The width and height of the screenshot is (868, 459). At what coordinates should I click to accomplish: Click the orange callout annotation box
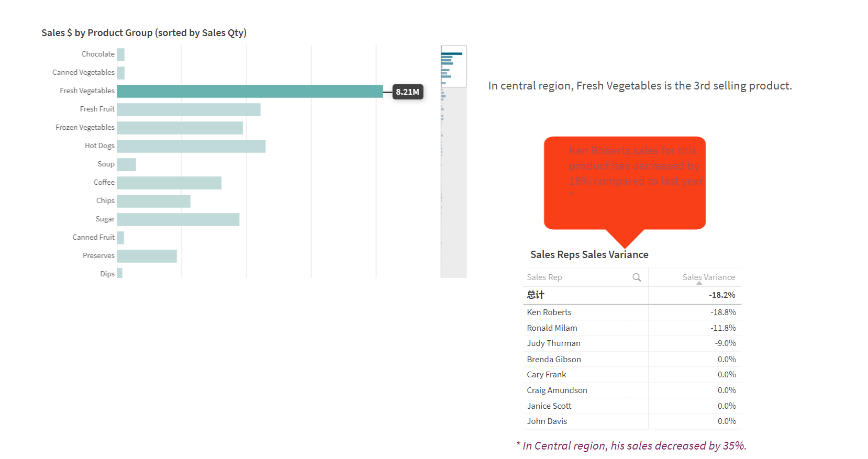[x=625, y=183]
